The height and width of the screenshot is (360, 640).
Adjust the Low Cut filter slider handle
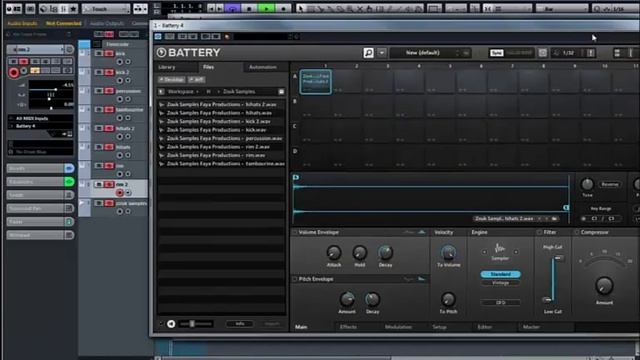tap(547, 300)
